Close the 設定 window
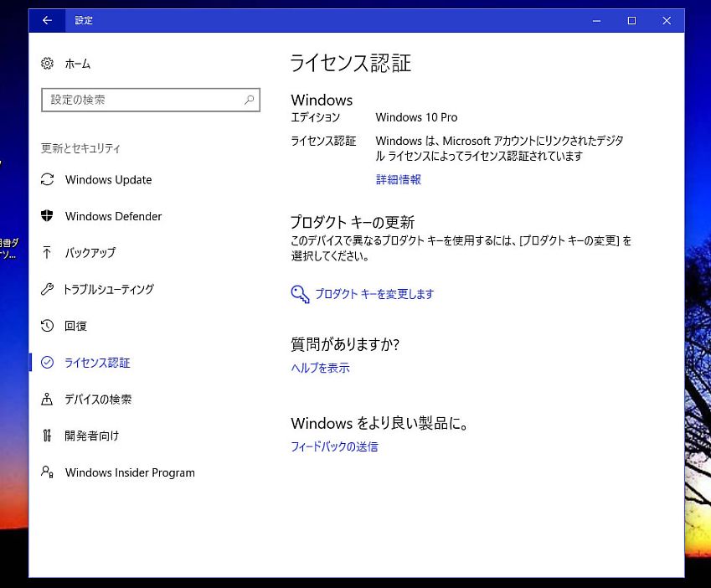This screenshot has width=711, height=588. [x=667, y=20]
